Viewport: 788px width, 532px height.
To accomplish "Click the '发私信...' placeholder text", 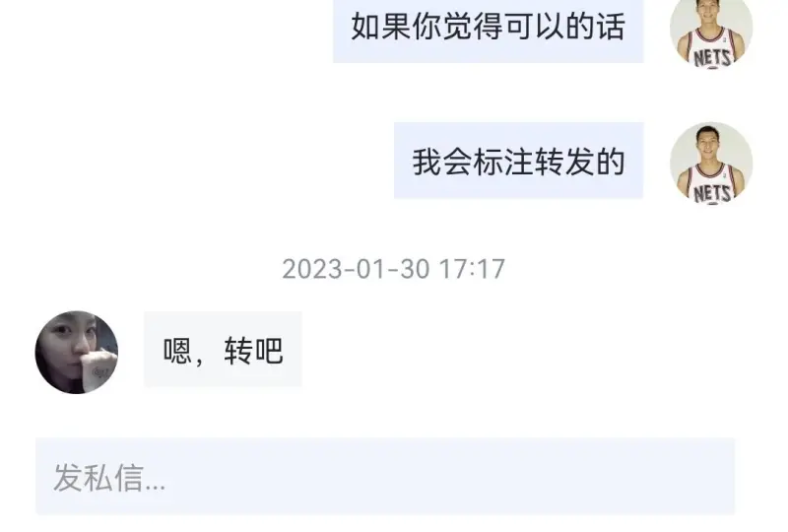I will tap(109, 478).
